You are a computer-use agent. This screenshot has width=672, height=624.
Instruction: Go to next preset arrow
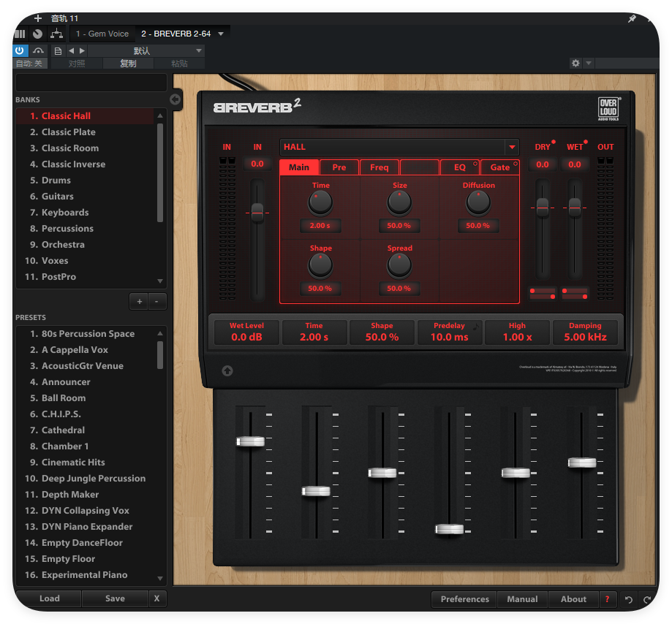click(82, 50)
